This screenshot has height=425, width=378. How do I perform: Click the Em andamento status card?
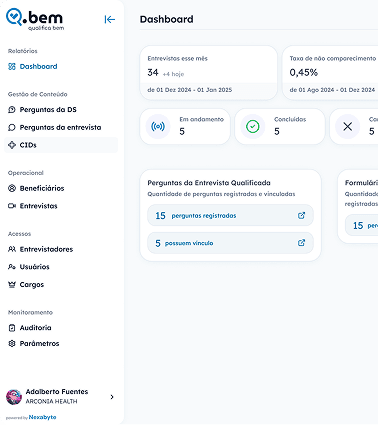pyautogui.click(x=185, y=126)
